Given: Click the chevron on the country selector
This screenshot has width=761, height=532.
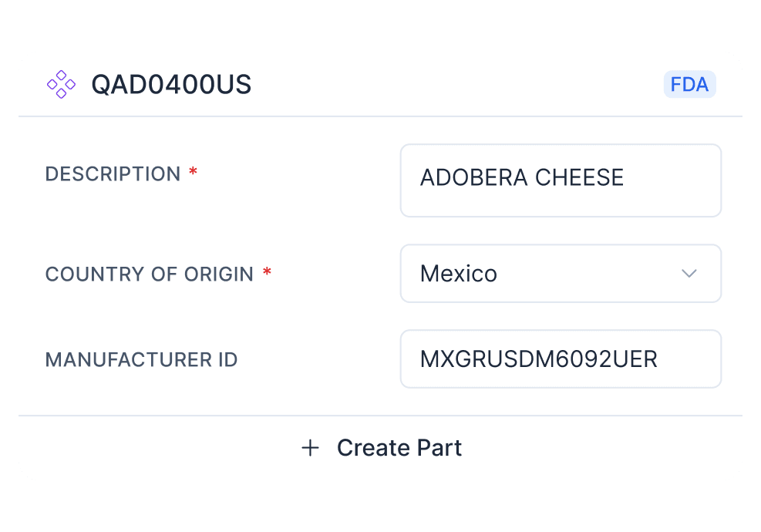Looking at the screenshot, I should click(x=690, y=274).
